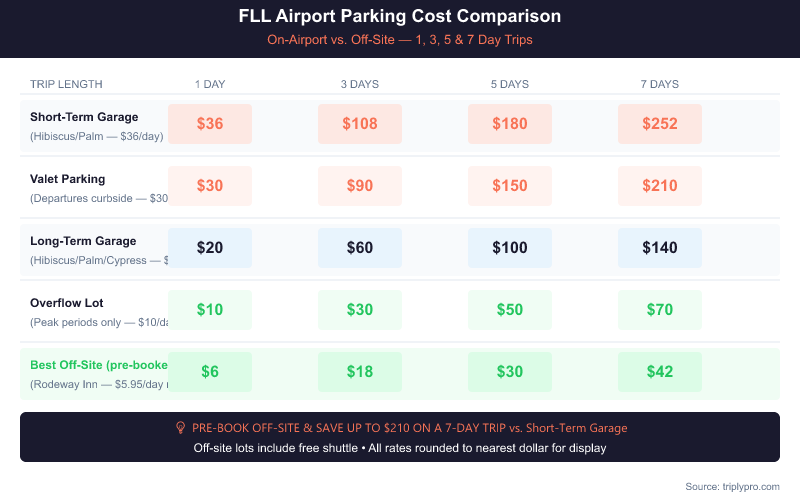
Task: Click the $100 Long-Term 5-day price cell
Action: tap(510, 248)
